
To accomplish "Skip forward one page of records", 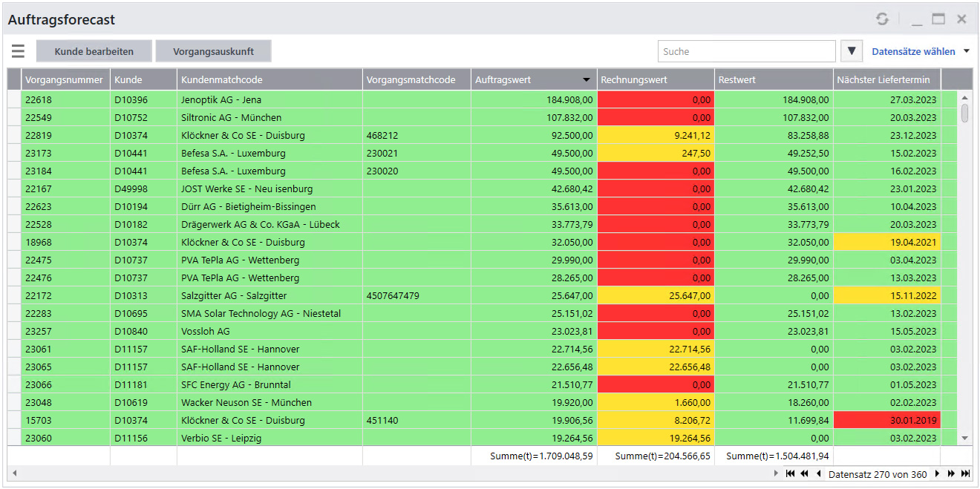I will point(951,473).
